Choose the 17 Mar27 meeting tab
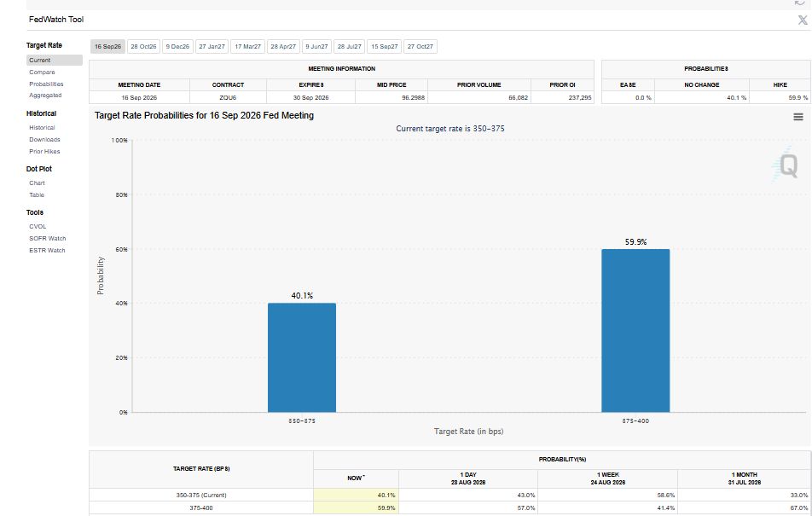This screenshot has height=516, width=812. coord(247,47)
